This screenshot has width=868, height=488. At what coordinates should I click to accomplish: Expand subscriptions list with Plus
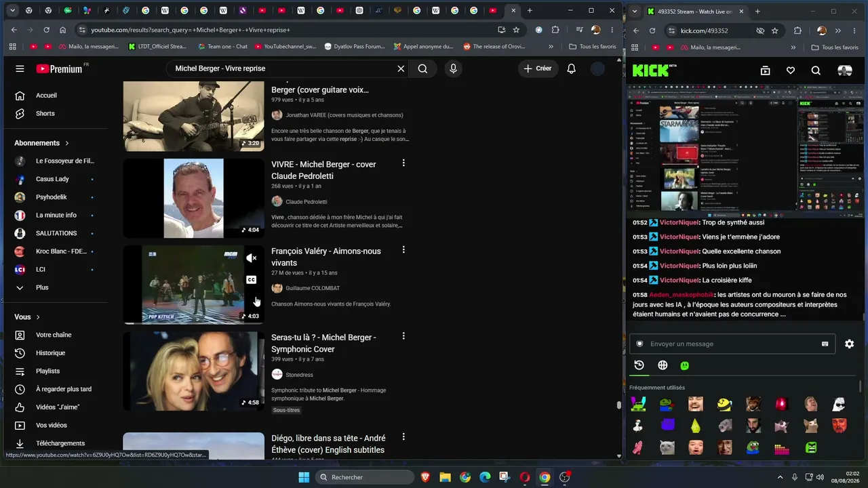(x=56, y=287)
